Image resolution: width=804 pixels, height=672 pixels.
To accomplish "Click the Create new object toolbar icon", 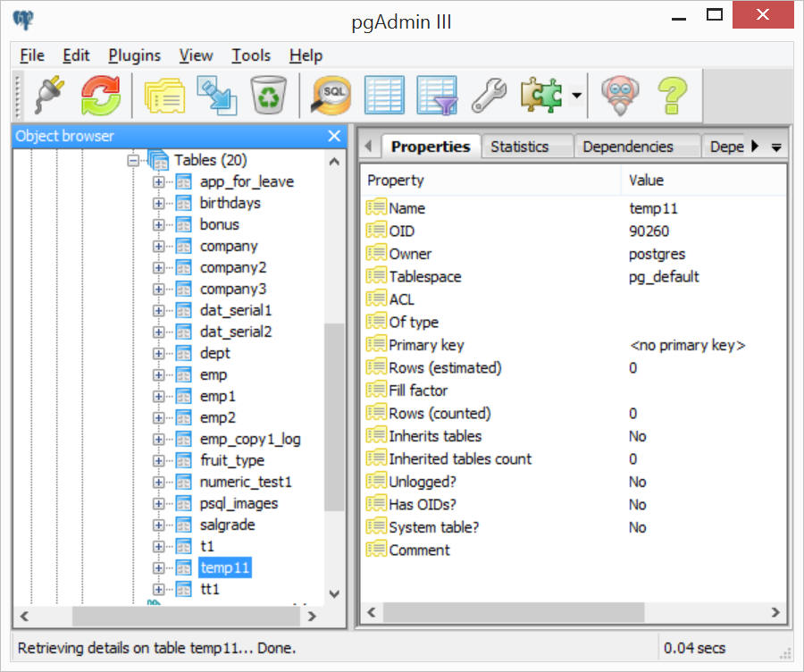I will [217, 96].
